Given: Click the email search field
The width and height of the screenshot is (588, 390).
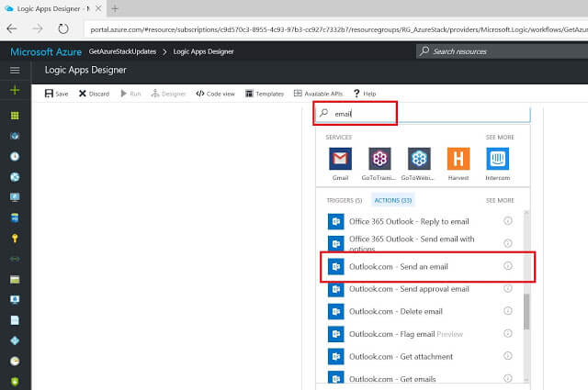Looking at the screenshot, I should point(423,114).
